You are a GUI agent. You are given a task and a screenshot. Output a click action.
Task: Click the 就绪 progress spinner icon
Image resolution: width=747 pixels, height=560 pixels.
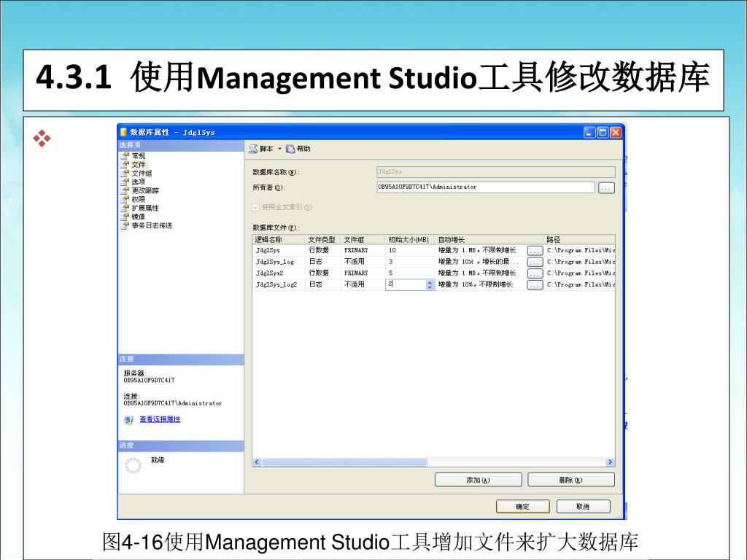coord(133,465)
